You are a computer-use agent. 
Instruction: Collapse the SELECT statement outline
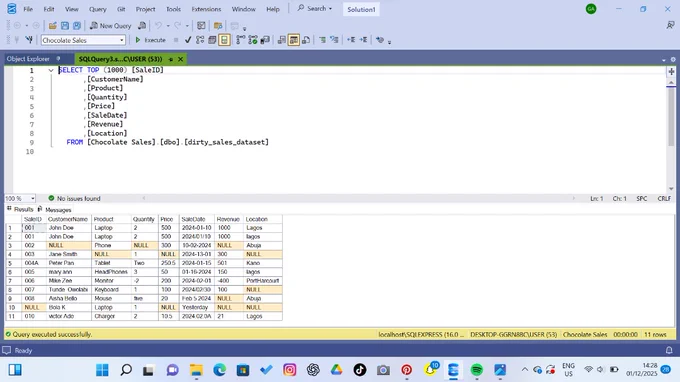51,70
